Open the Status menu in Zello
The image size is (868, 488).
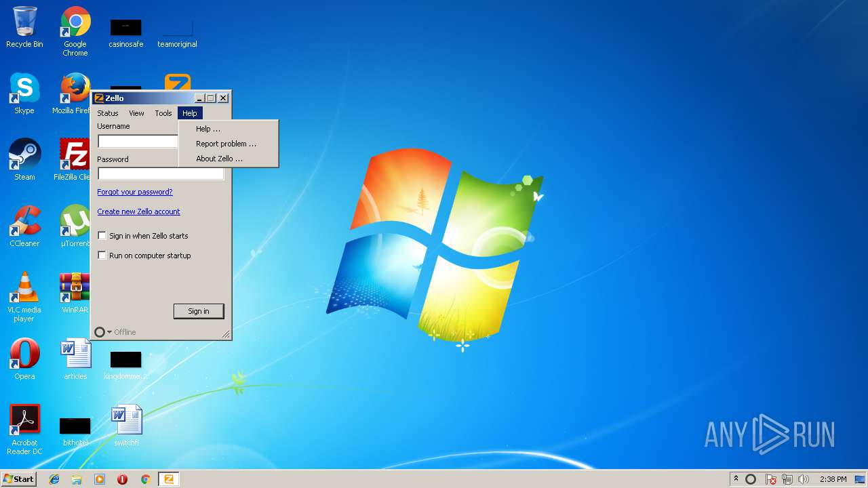[x=107, y=113]
